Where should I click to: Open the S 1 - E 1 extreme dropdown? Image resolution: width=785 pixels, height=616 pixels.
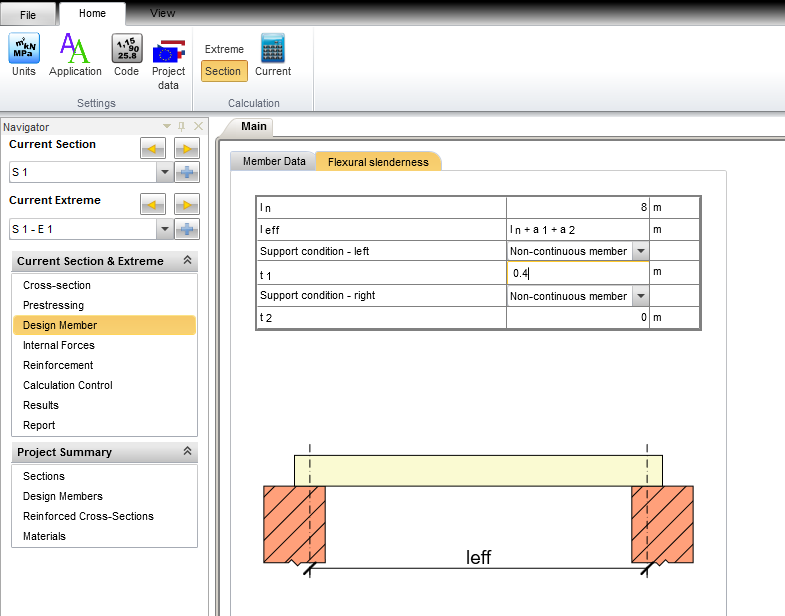click(164, 229)
